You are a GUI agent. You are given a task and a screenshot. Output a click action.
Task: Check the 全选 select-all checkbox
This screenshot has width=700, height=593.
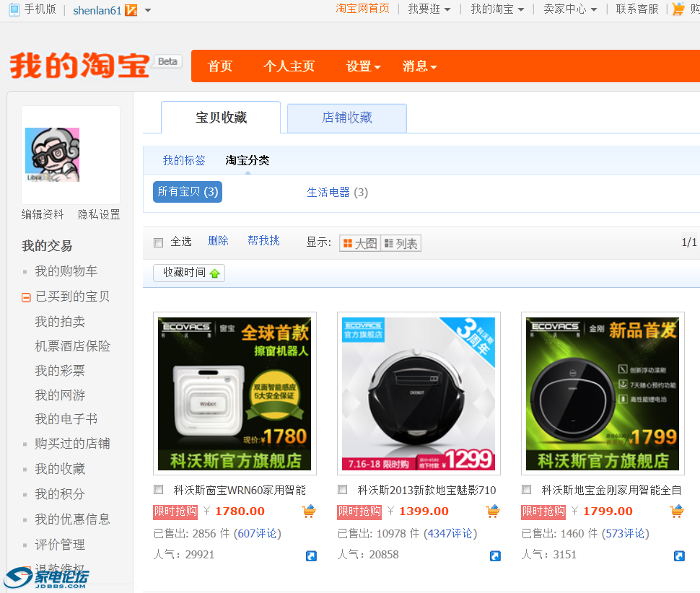(158, 242)
